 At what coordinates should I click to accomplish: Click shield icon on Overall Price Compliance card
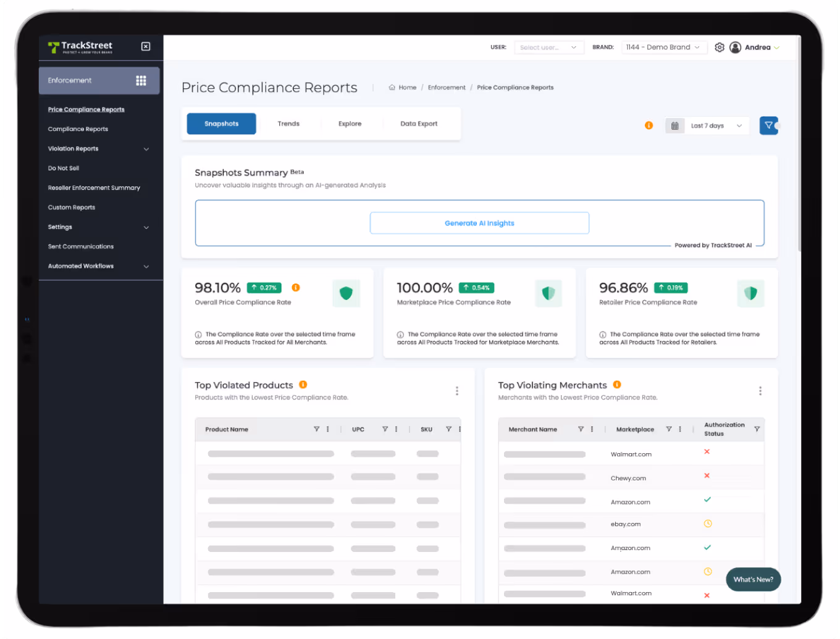(346, 293)
